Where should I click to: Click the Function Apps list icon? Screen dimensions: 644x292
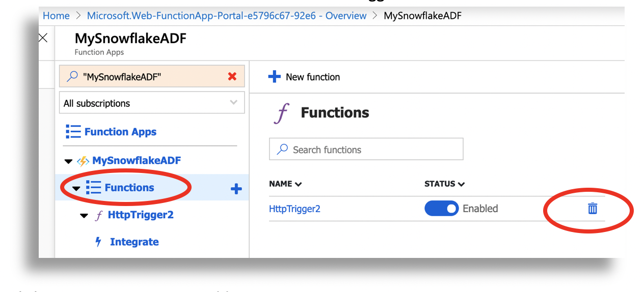73,132
